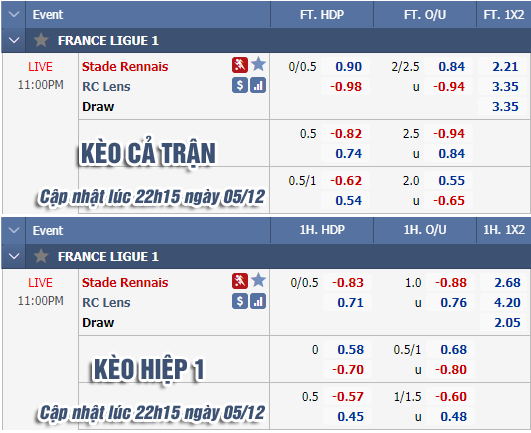Click dollar icon beside RC Lens full-time
This screenshot has width=531, height=433.
240,85
